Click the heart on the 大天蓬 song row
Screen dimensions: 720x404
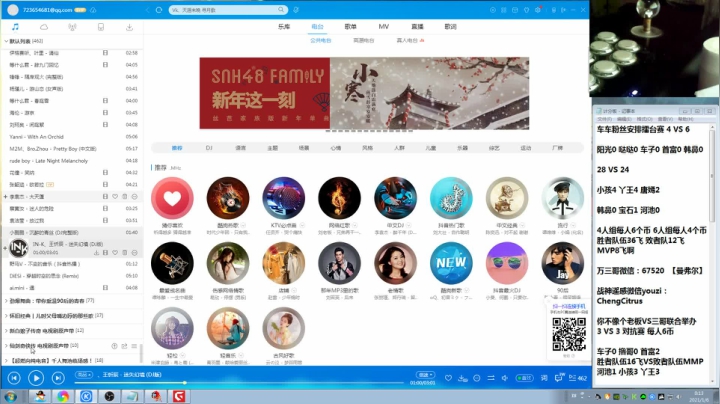click(x=115, y=196)
